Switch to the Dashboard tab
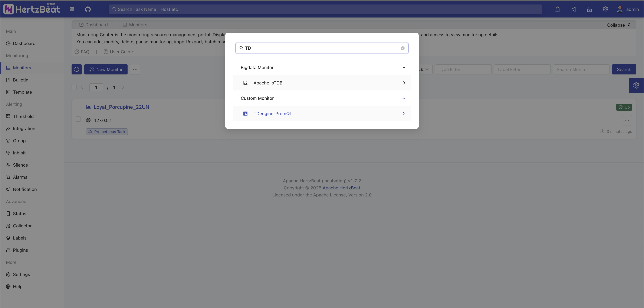 click(93, 25)
